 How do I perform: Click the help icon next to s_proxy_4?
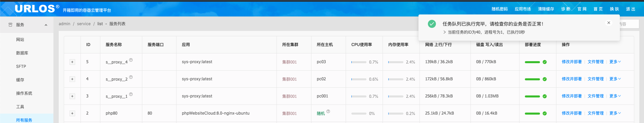131,60
